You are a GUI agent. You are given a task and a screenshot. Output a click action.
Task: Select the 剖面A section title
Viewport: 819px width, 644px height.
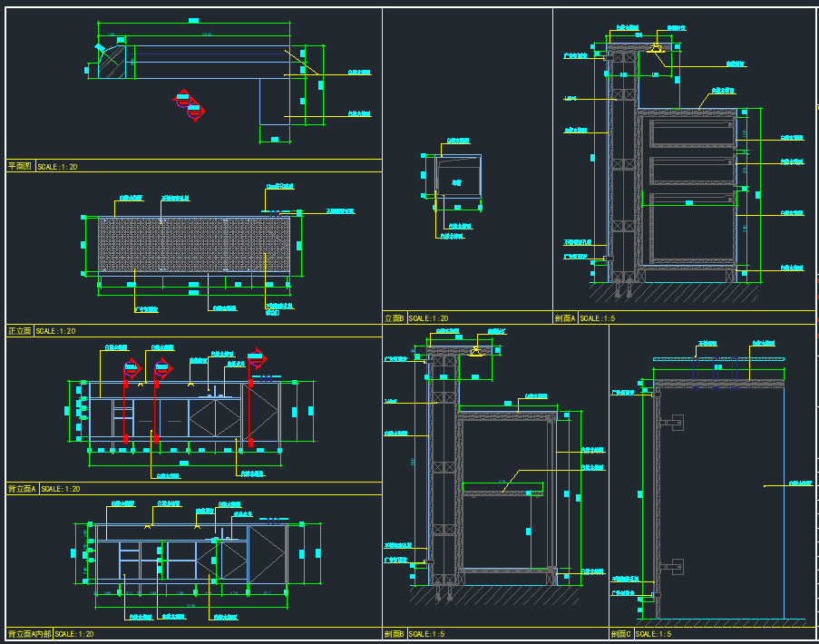[x=565, y=318]
